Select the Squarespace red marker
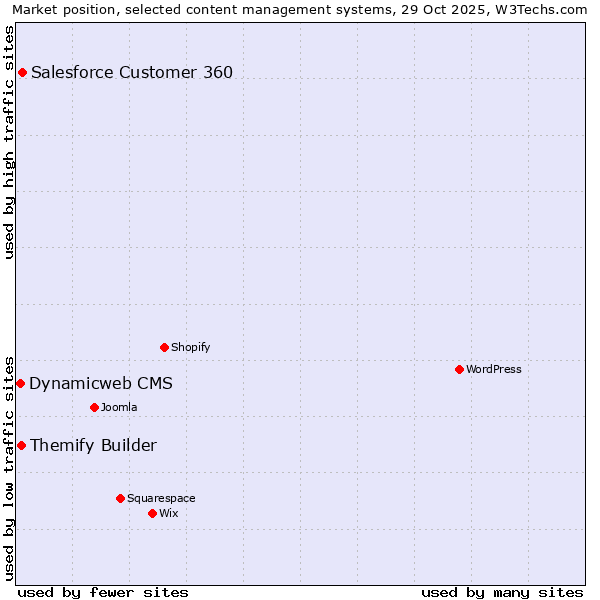Screen dimensions: 600x600 [x=120, y=498]
